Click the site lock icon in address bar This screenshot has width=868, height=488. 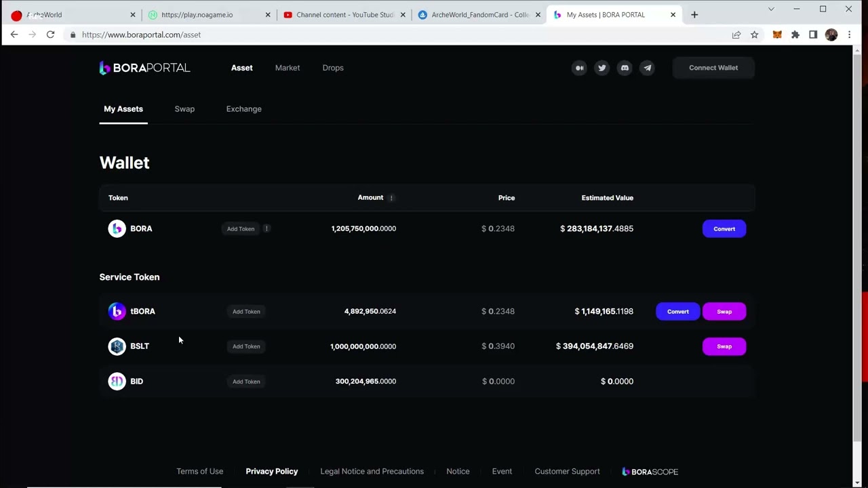coord(73,35)
